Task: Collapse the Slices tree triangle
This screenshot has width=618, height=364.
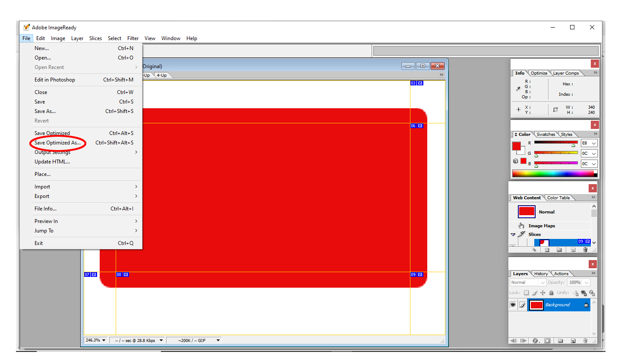Action: (x=513, y=235)
